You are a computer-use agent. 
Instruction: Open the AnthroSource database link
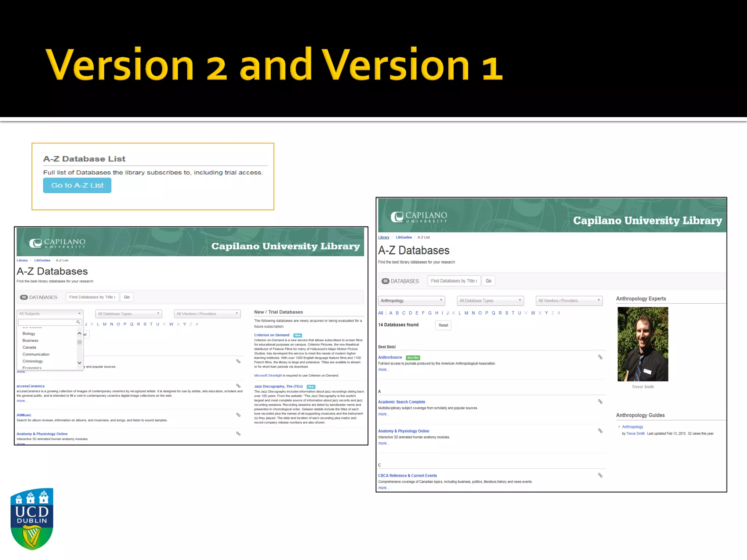(x=390, y=357)
